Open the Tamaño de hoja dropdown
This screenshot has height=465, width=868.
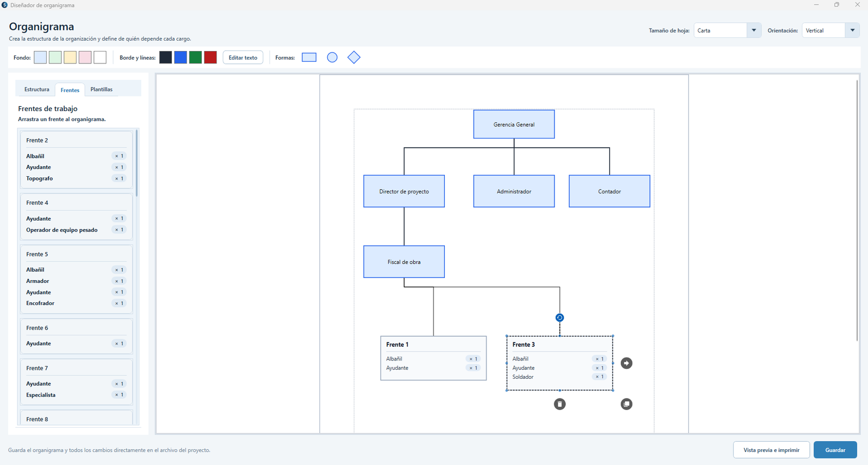pos(727,30)
